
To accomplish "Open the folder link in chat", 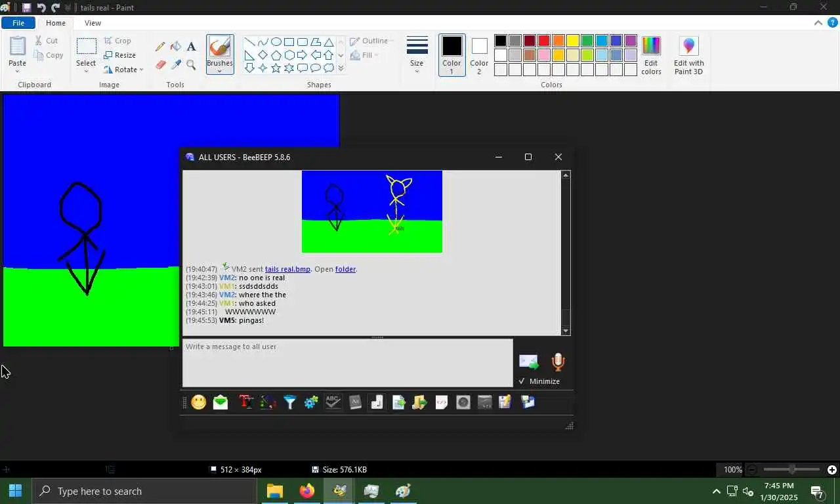I will [x=345, y=269].
